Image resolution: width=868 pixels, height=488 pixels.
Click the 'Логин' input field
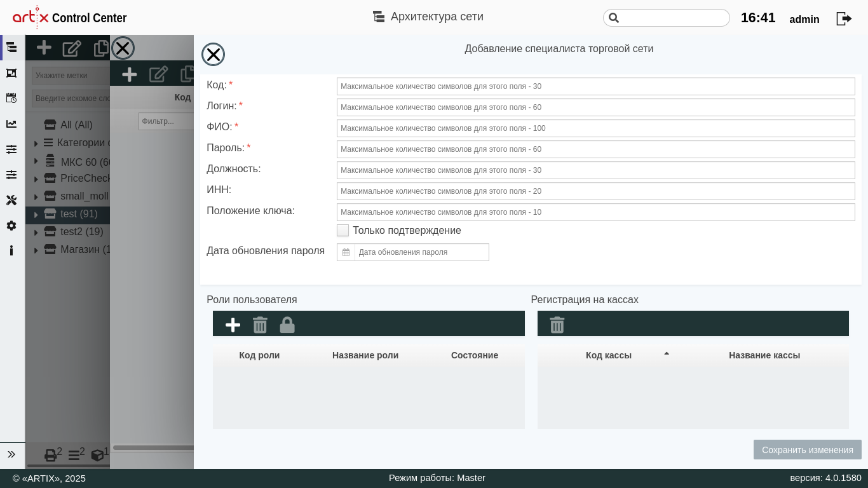(x=595, y=107)
